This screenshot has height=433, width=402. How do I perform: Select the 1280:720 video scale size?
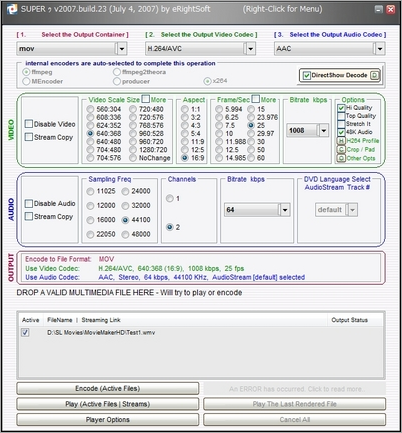[x=133, y=150]
